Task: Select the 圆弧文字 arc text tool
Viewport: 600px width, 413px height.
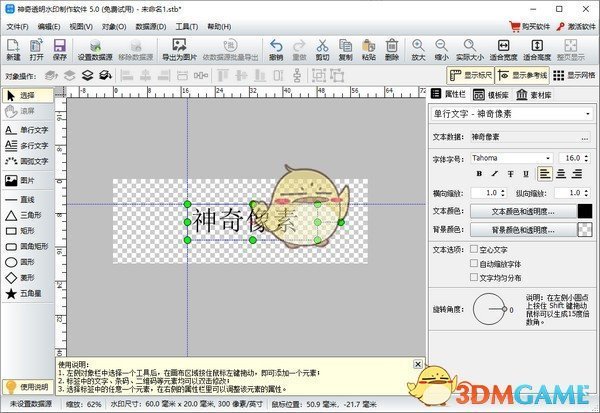Action: (x=28, y=162)
